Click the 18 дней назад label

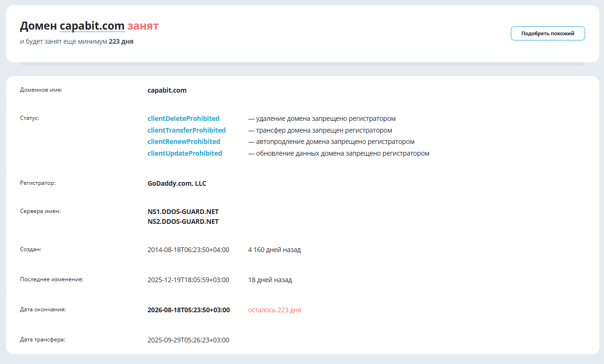(270, 280)
